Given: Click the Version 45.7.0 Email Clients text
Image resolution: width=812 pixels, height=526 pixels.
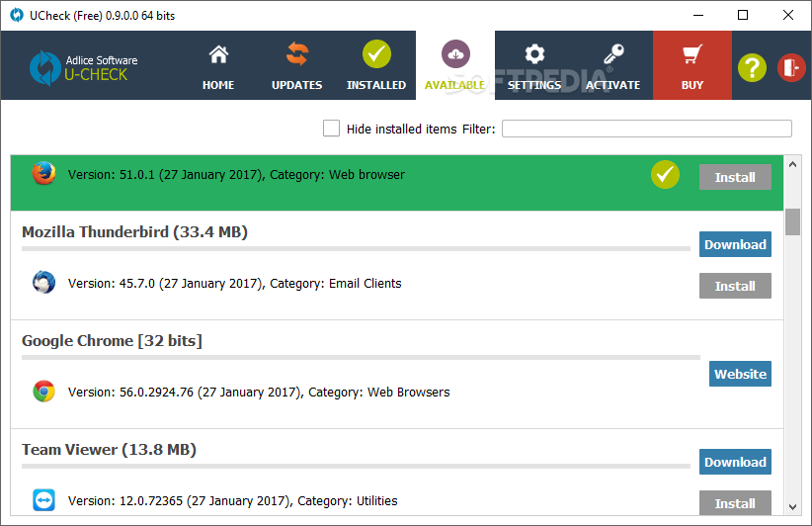Looking at the screenshot, I should click(234, 284).
